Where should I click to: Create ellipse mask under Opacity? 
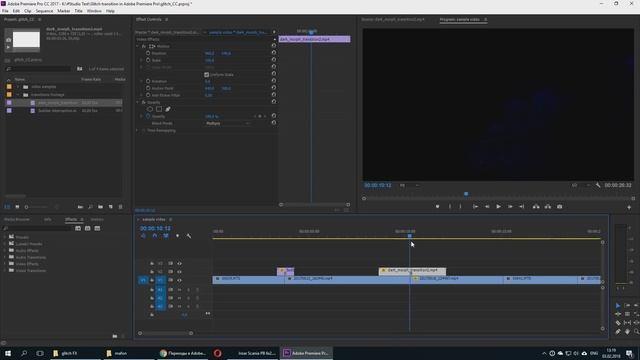coord(150,109)
